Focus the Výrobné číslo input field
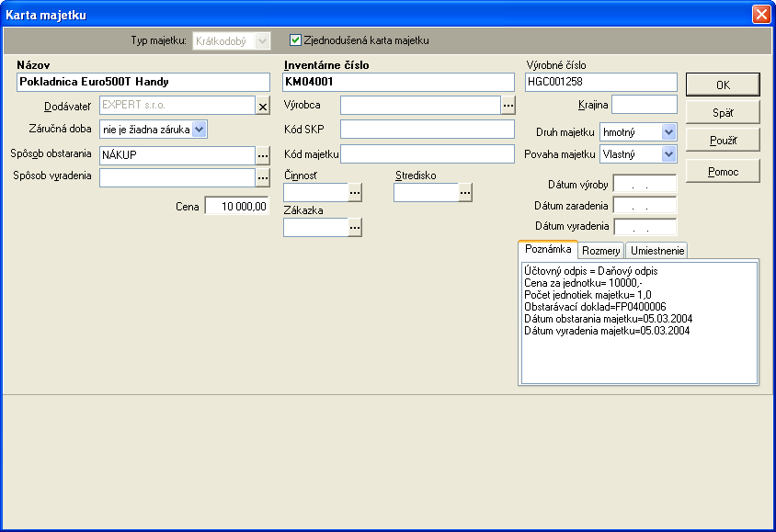 pos(600,82)
